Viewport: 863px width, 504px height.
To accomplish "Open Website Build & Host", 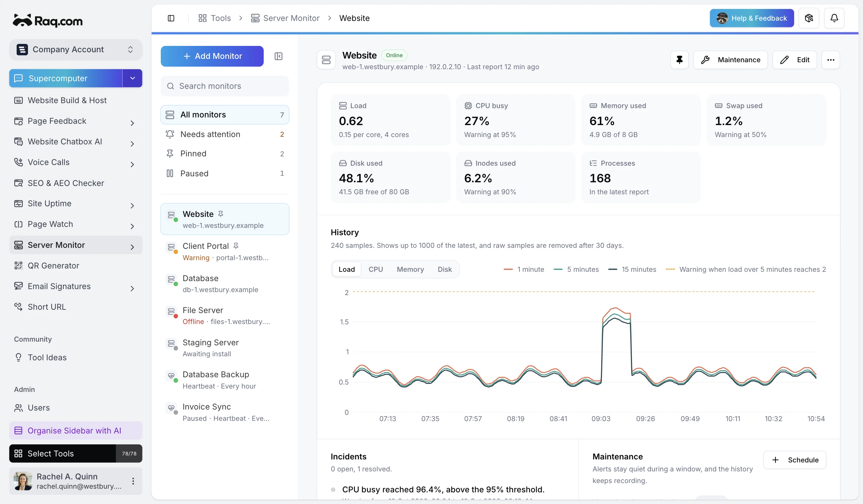I will (76, 100).
